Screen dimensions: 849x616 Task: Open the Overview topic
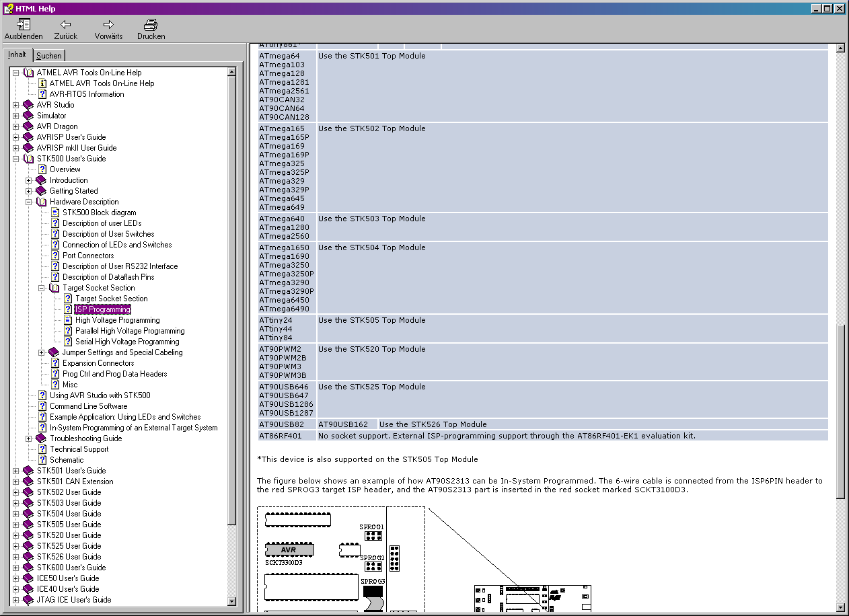65,169
